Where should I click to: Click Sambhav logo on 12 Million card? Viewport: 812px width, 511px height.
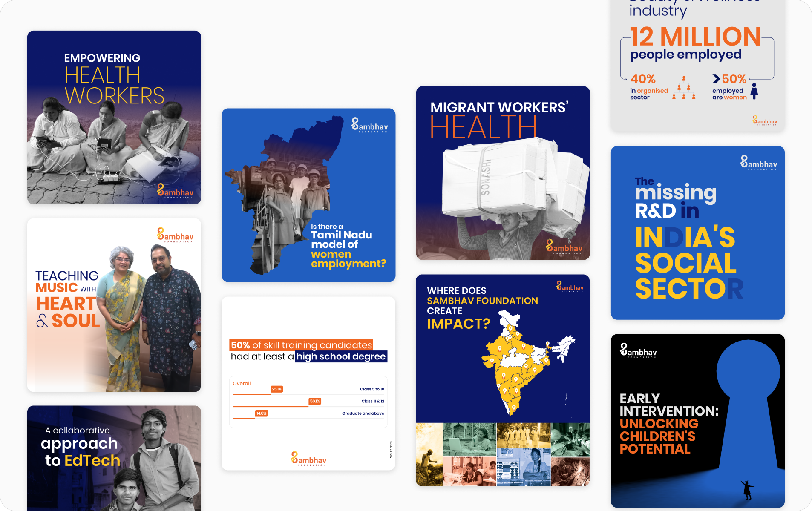point(765,121)
